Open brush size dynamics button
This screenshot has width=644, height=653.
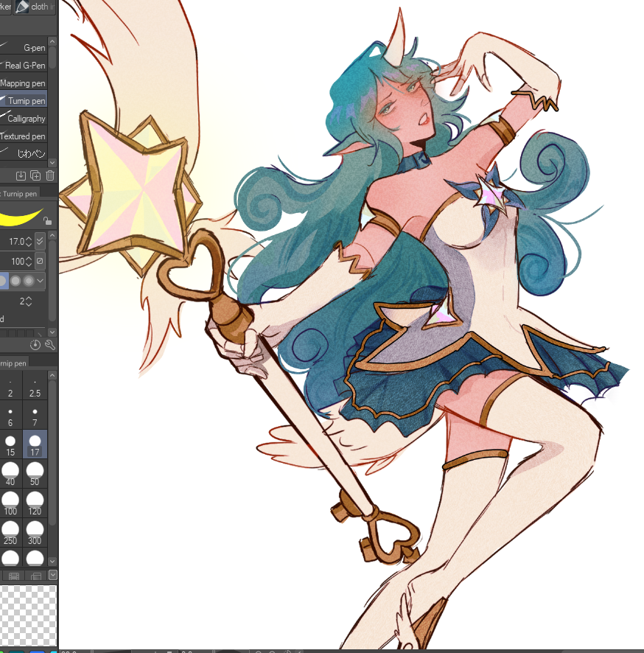click(40, 241)
